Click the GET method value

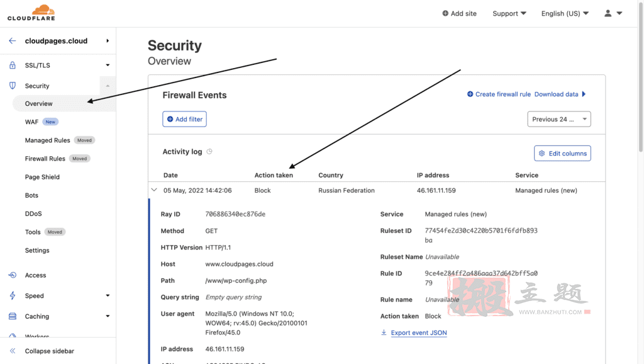pyautogui.click(x=211, y=231)
